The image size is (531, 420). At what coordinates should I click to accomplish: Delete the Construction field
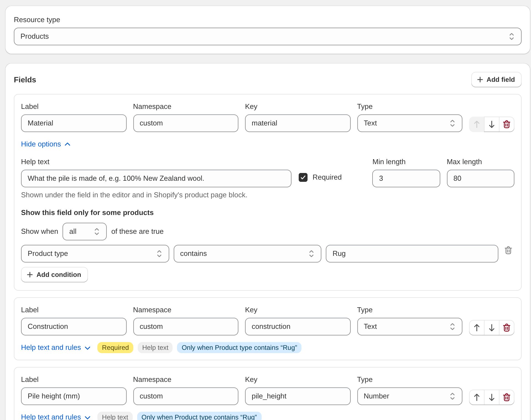point(506,328)
